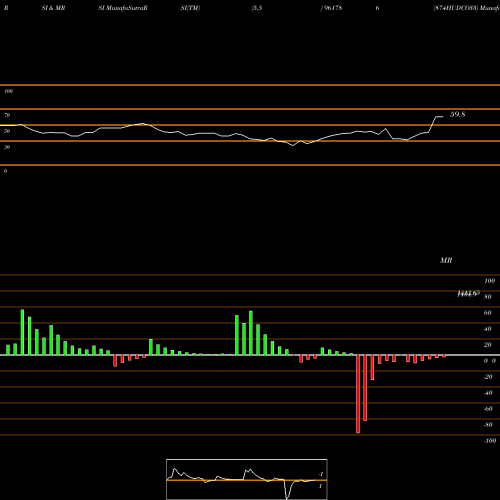The height and width of the screenshot is (500, 500).
Task: Click the MR axis label '80'
Action: click(x=488, y=297)
